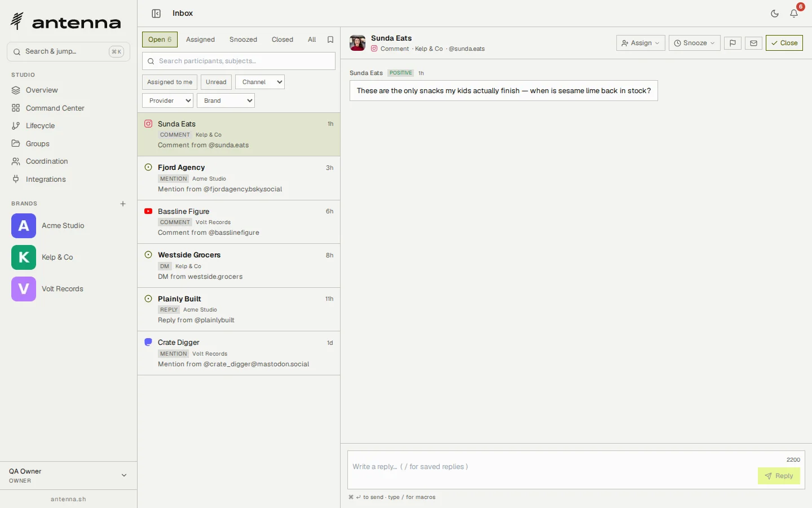812x508 pixels.
Task: Open notifications bell icon
Action: (x=794, y=14)
